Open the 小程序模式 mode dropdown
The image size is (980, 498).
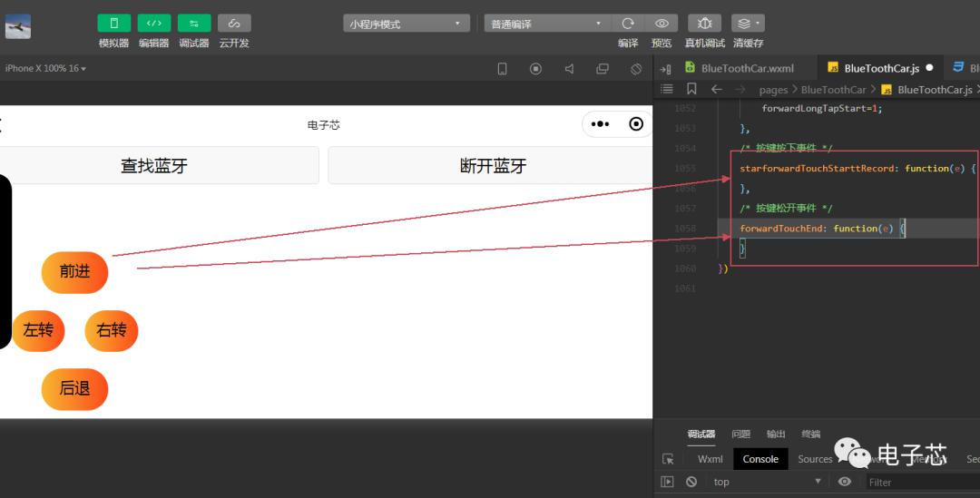pos(407,24)
